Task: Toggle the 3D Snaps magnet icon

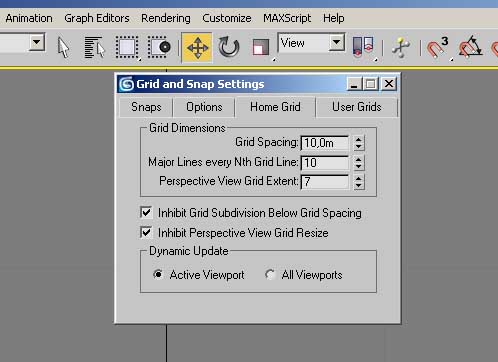Action: point(437,48)
